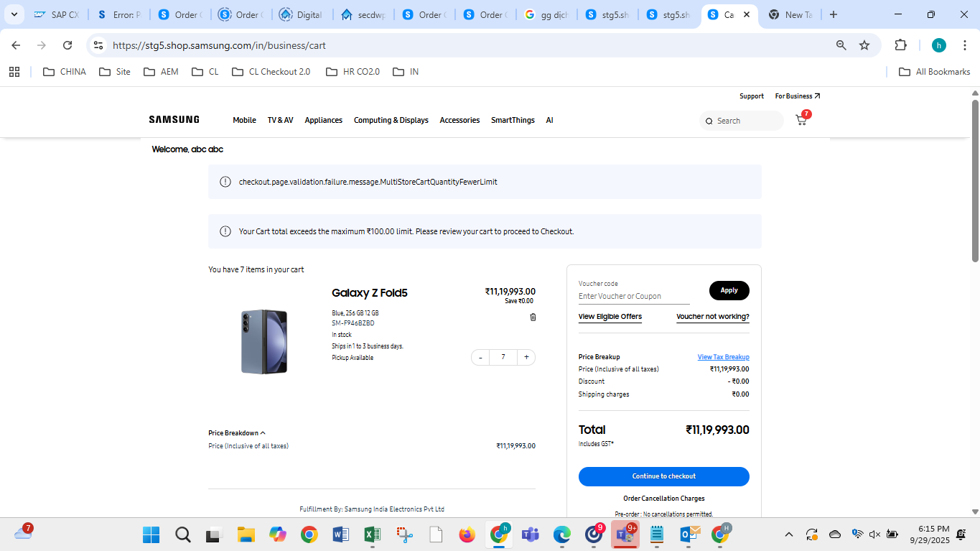Open View Eligible Offers link

click(x=610, y=317)
